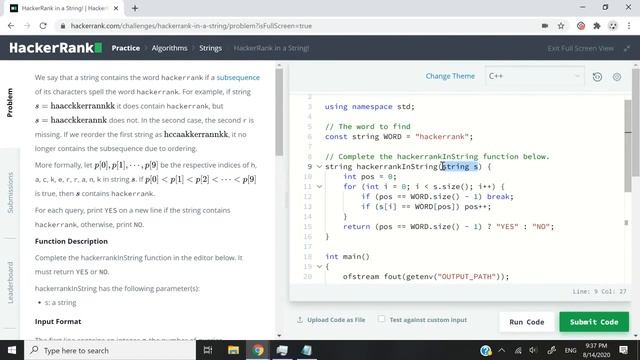640x360 pixels.
Task: Click the upload code file icon
Action: pyautogui.click(x=300, y=320)
